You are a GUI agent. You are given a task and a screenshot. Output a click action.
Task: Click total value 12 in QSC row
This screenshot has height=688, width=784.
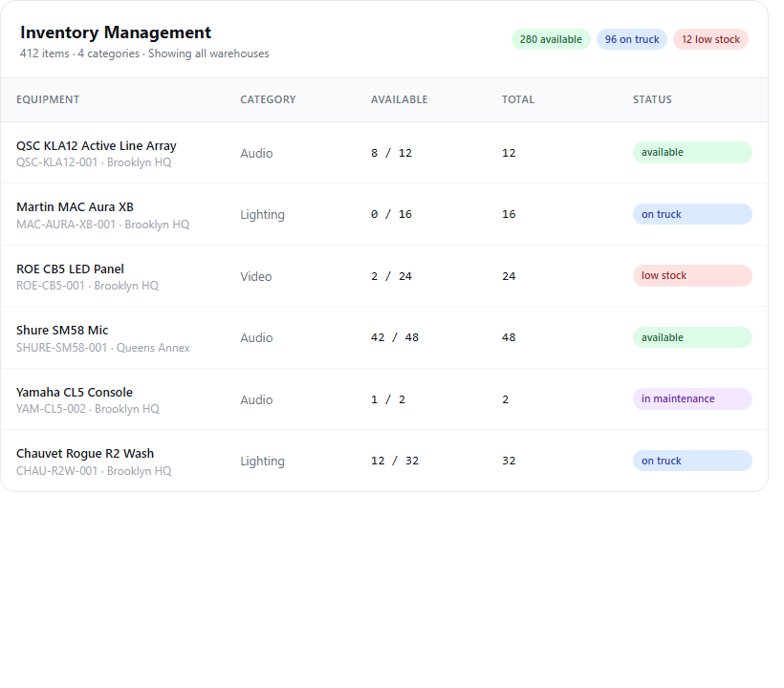pos(509,153)
